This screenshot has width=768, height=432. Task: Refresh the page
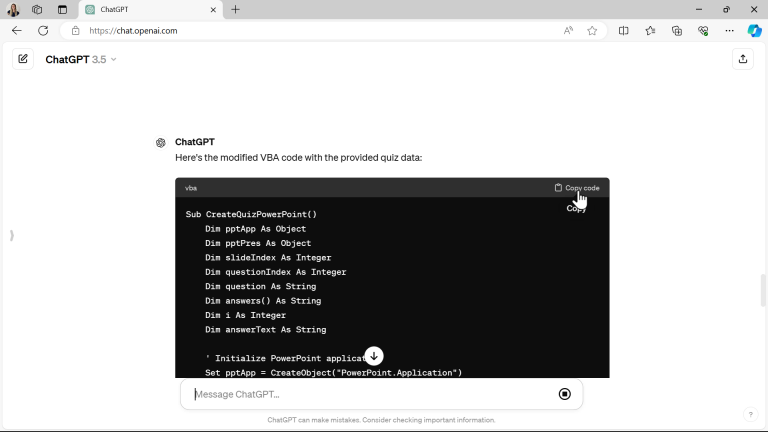43,30
